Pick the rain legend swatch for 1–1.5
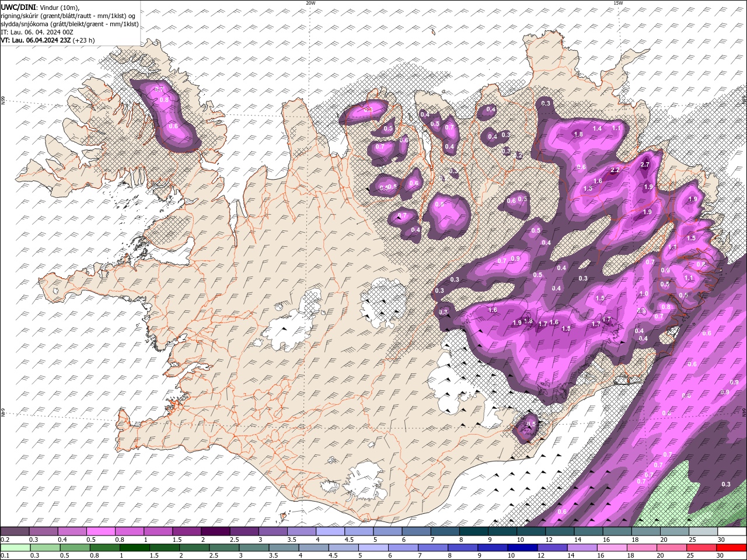Screen dimensions: 747x560 135,547
